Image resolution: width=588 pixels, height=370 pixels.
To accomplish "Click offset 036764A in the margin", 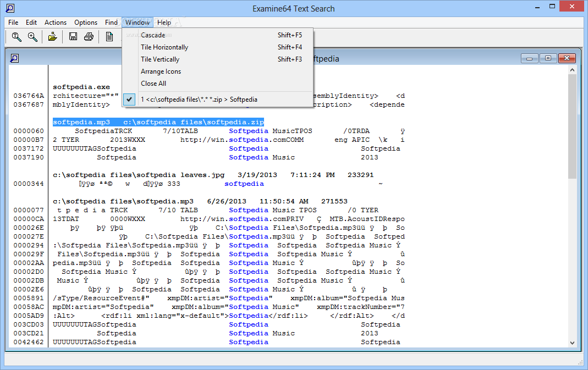I will click(x=29, y=96).
